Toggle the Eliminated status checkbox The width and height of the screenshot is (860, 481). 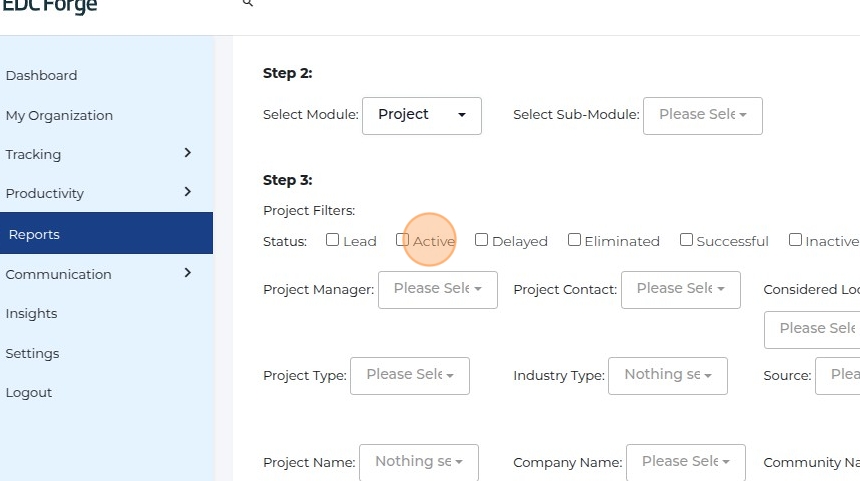point(574,240)
